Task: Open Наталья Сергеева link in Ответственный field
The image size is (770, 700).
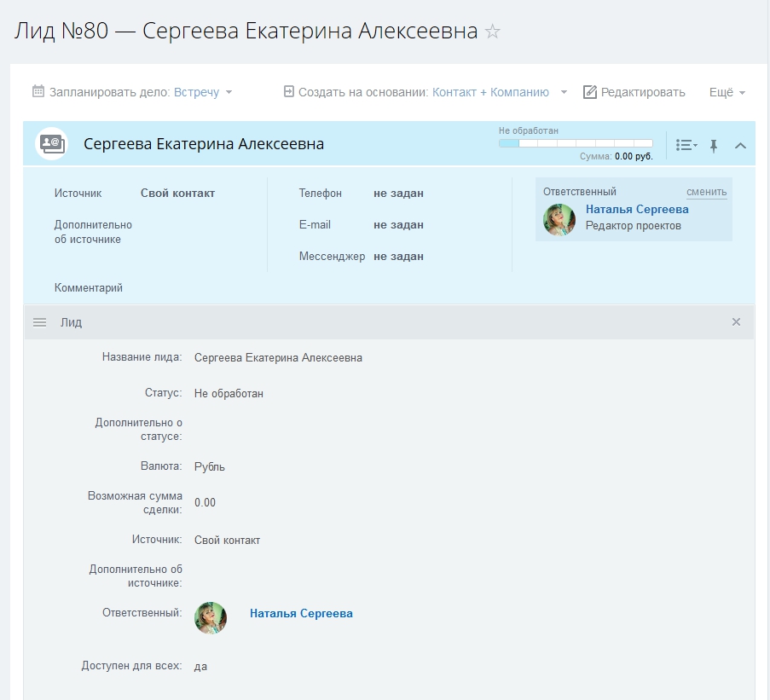Action: point(301,613)
